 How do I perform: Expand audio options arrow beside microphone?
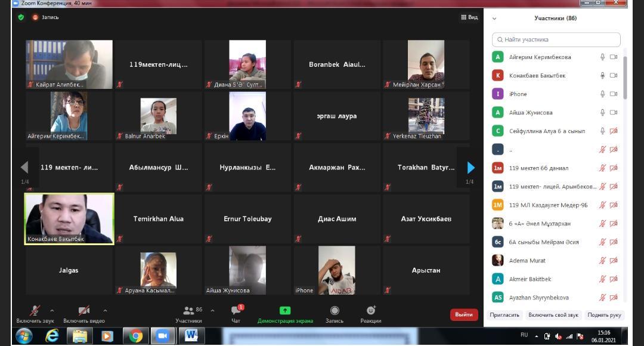point(52,310)
